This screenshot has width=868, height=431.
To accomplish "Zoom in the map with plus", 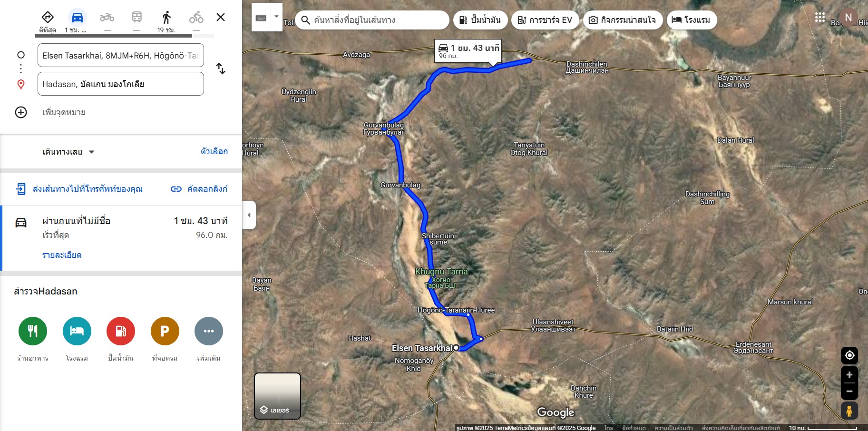I will point(849,375).
